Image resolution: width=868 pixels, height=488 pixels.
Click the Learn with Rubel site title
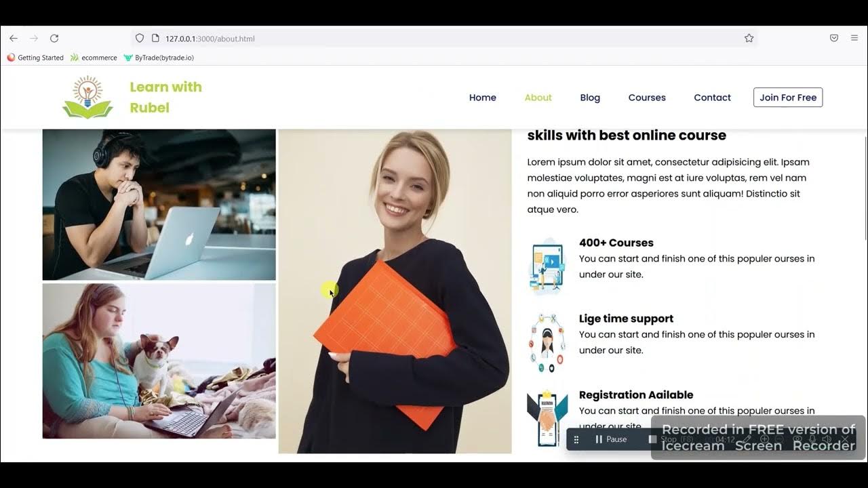tap(165, 97)
